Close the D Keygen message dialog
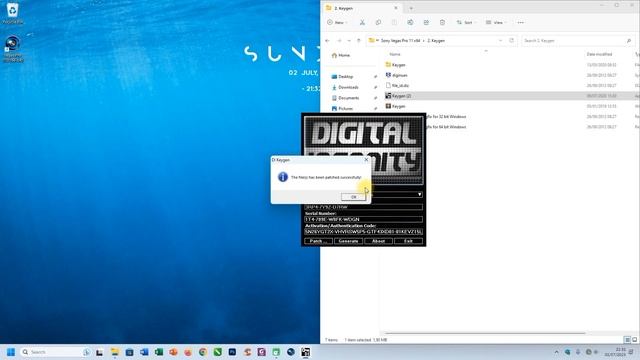The height and width of the screenshot is (360, 640). tap(366, 160)
